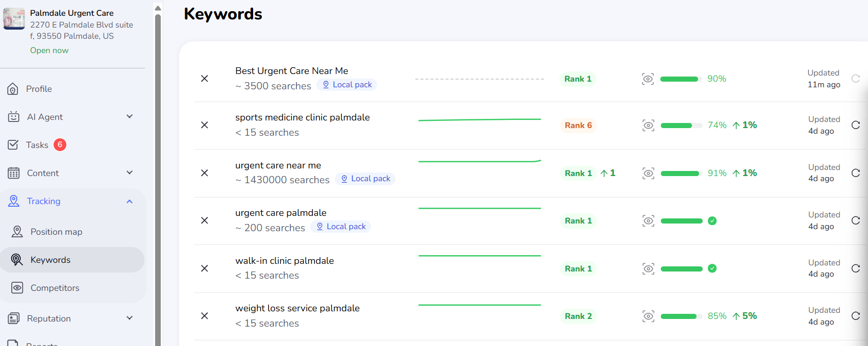Click the Profile icon in sidebar
Screen dimensions: 868x346
[13, 89]
